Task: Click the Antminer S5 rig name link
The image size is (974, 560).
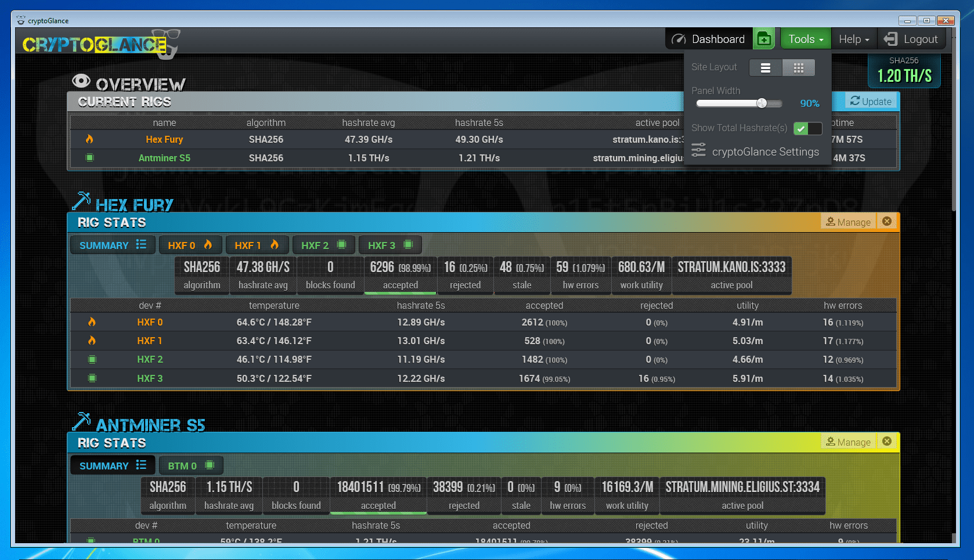Action: (x=164, y=158)
